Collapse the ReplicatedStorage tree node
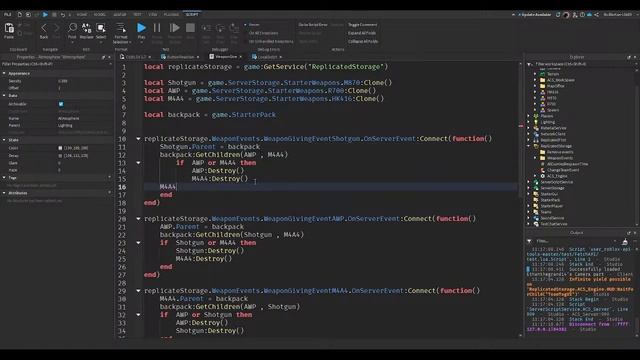Image resolution: width=640 pixels, height=360 pixels. [529, 146]
